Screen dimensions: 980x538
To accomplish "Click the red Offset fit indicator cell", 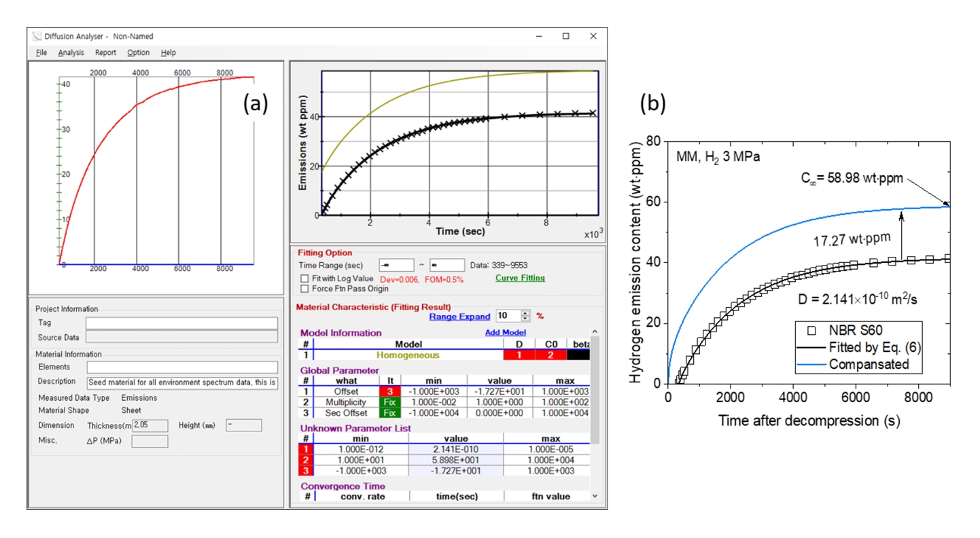I will click(x=389, y=392).
